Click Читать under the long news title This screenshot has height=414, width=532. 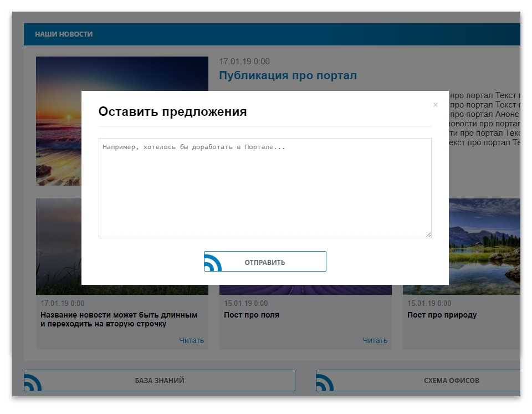(x=191, y=340)
